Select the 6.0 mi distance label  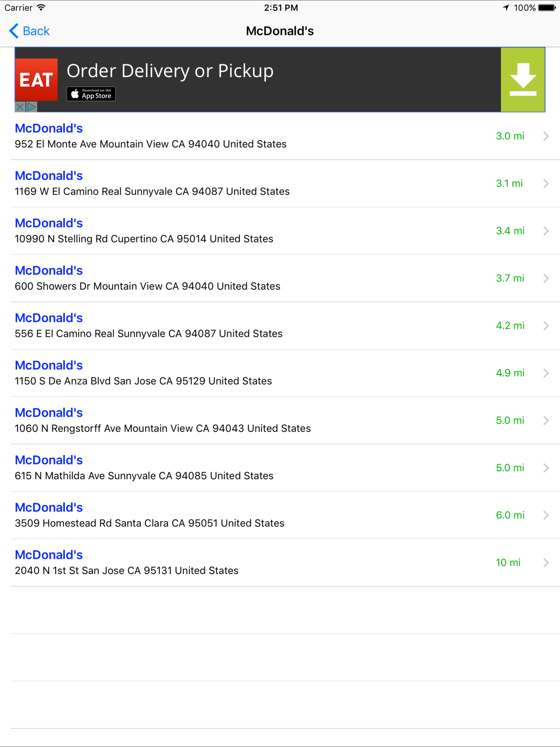[510, 515]
